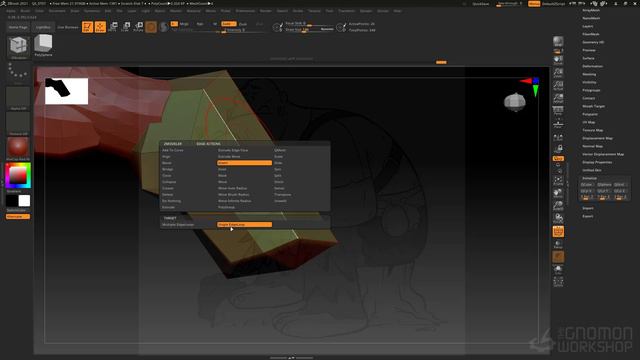Click QuickSave in top bar
Viewport: 640px width, 360px height.
[480, 4]
